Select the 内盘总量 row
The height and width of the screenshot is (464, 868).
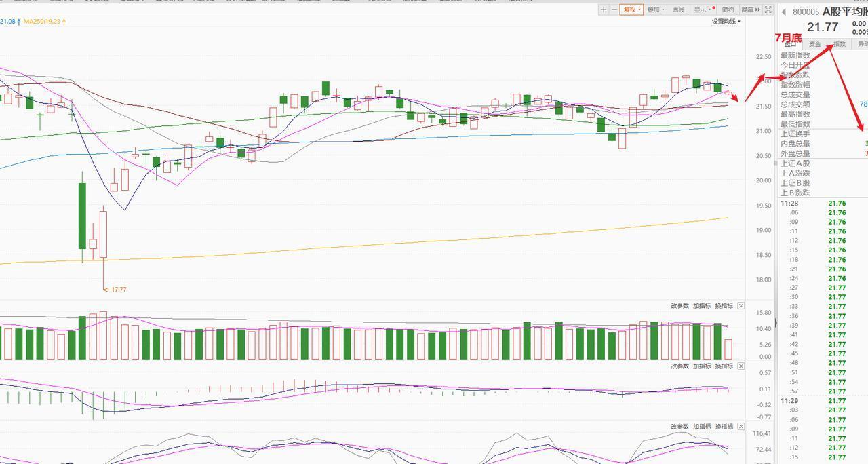pyautogui.click(x=823, y=144)
